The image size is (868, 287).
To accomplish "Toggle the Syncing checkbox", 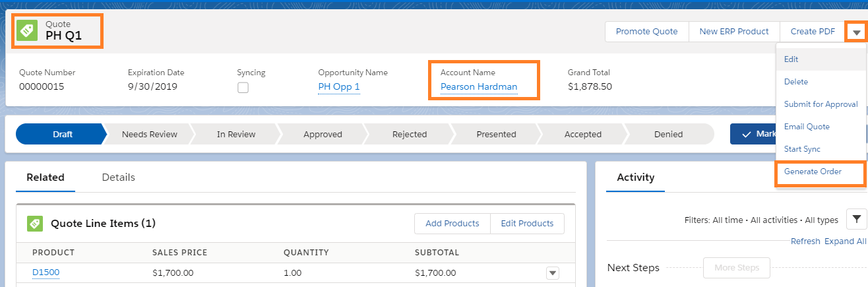I will (243, 88).
